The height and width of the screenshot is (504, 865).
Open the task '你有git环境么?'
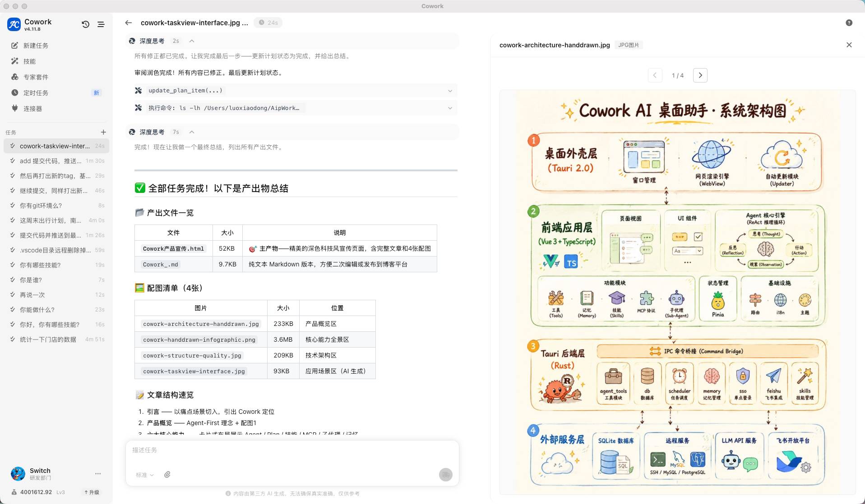tap(56, 206)
